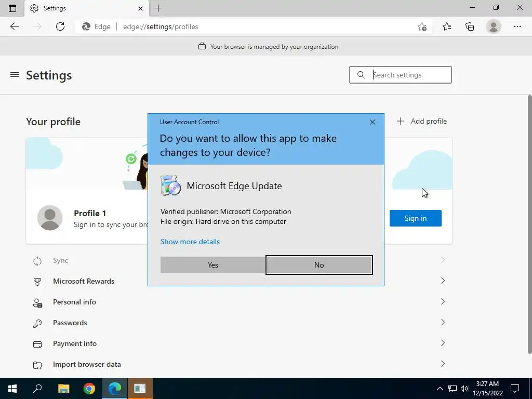Screen dimensions: 532x399
Task: Toggle vertical tabs icon
Action: 12,8
